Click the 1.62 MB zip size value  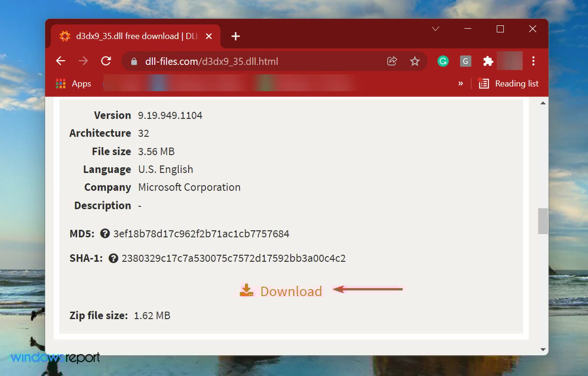(x=152, y=316)
